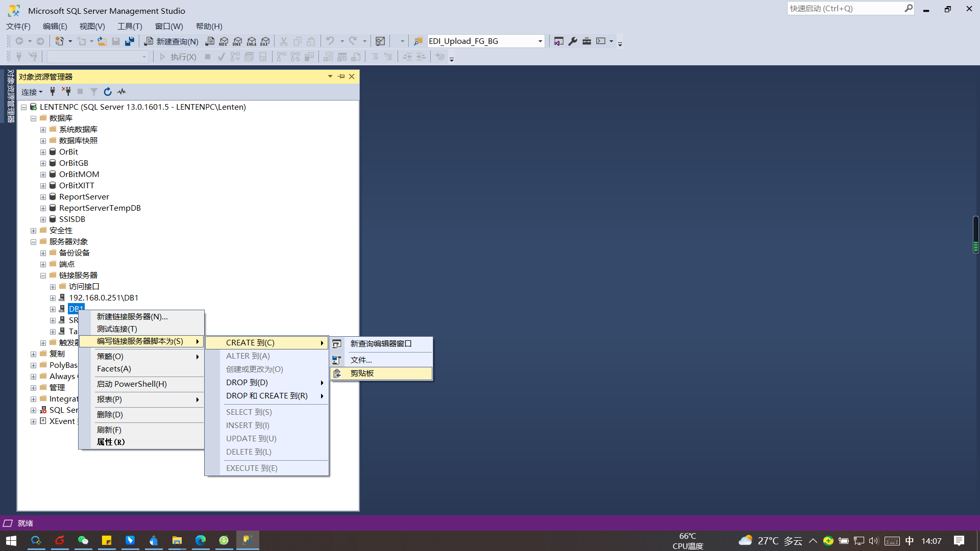Click the connect object explorer plug icon
Viewport: 980px width, 551px height.
click(x=53, y=92)
